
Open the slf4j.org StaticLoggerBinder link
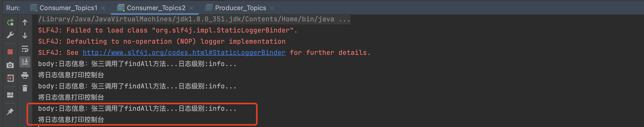pyautogui.click(x=184, y=53)
